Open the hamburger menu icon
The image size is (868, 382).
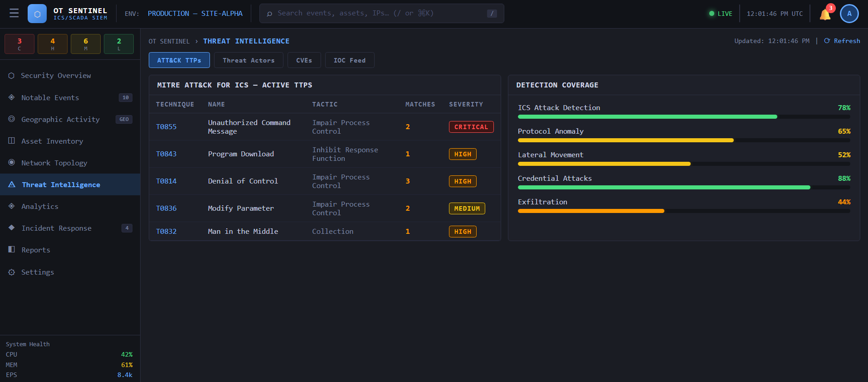(x=14, y=14)
